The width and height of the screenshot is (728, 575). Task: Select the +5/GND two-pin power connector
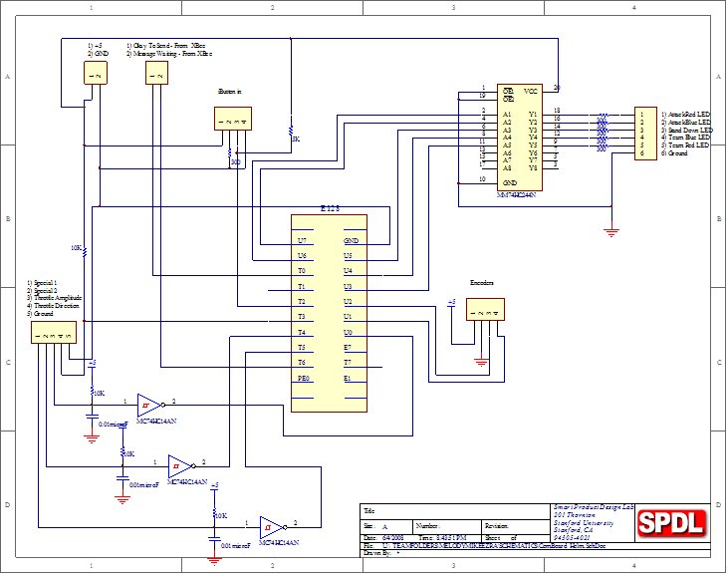[97, 72]
